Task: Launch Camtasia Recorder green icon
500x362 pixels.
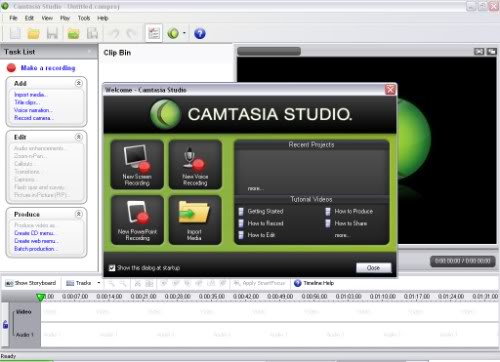Action: (173, 33)
